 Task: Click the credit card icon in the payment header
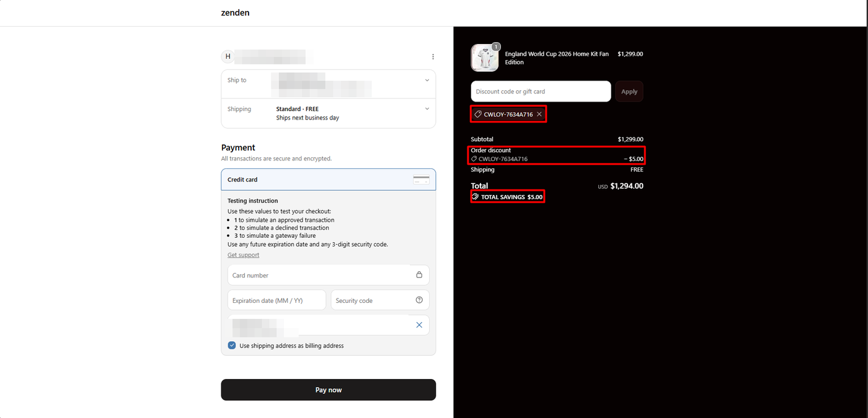click(x=422, y=180)
